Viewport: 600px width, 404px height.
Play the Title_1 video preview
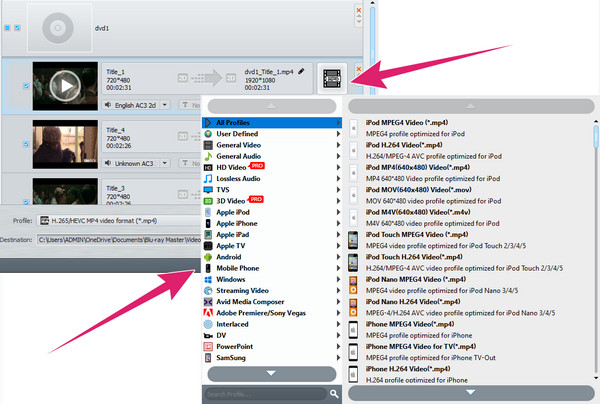pyautogui.click(x=65, y=86)
